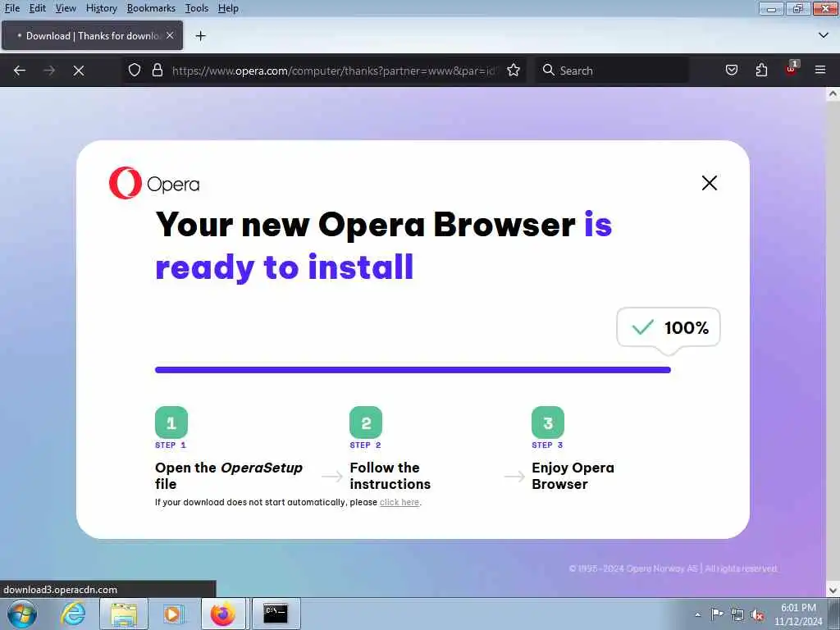Viewport: 840px width, 630px height.
Task: Open the History menu
Action: 101,8
